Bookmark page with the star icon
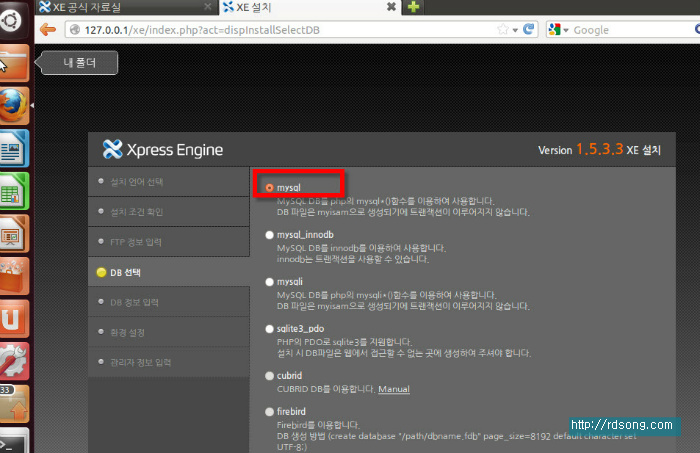The height and width of the screenshot is (453, 700). pyautogui.click(x=503, y=29)
